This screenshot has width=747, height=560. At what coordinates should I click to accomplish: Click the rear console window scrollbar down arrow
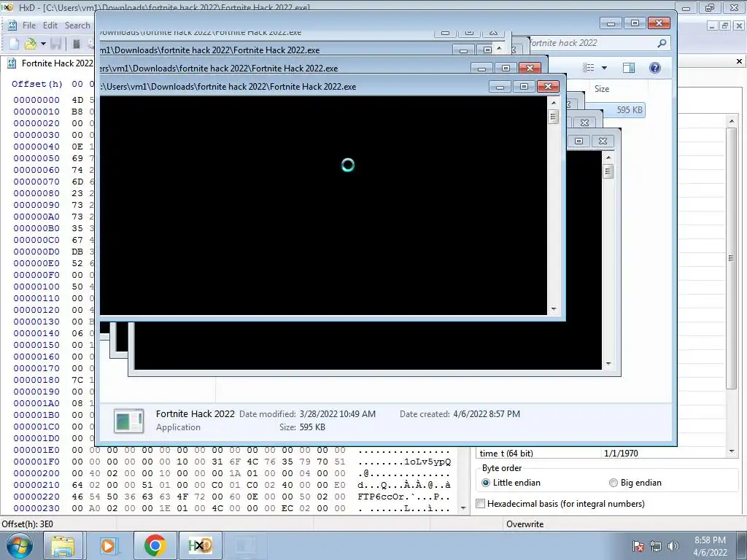click(608, 364)
